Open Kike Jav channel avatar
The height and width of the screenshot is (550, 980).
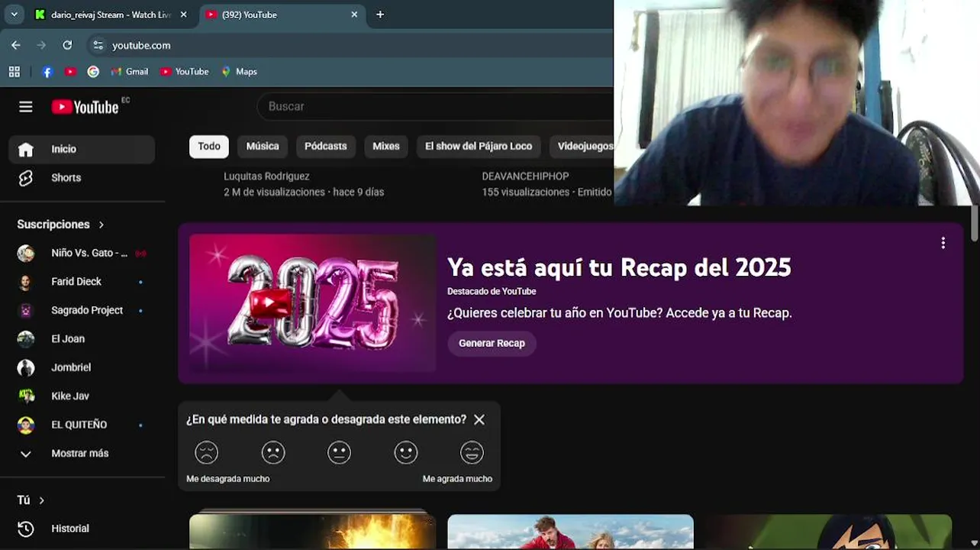[26, 396]
